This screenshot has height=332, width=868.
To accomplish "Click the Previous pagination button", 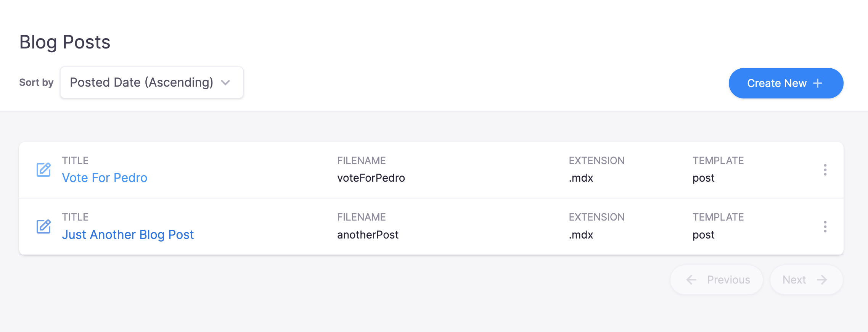I will coord(716,280).
